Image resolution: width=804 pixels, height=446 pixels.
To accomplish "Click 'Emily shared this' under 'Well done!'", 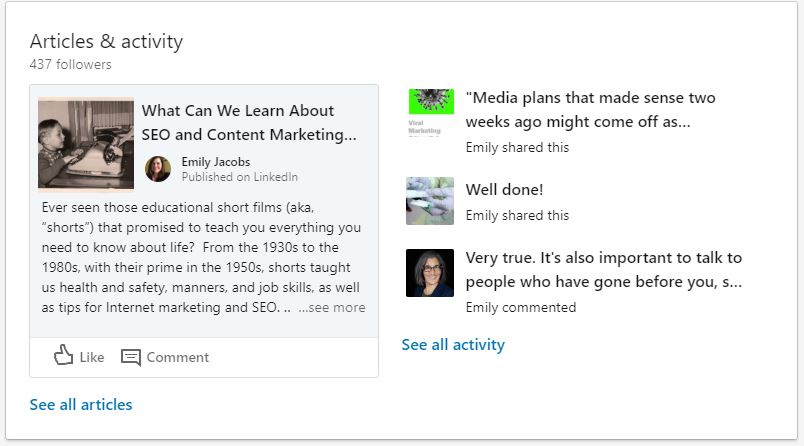I will tap(517, 215).
